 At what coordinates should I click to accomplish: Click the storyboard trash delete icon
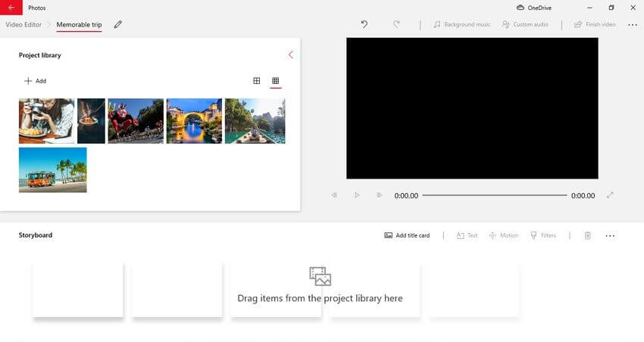(588, 235)
